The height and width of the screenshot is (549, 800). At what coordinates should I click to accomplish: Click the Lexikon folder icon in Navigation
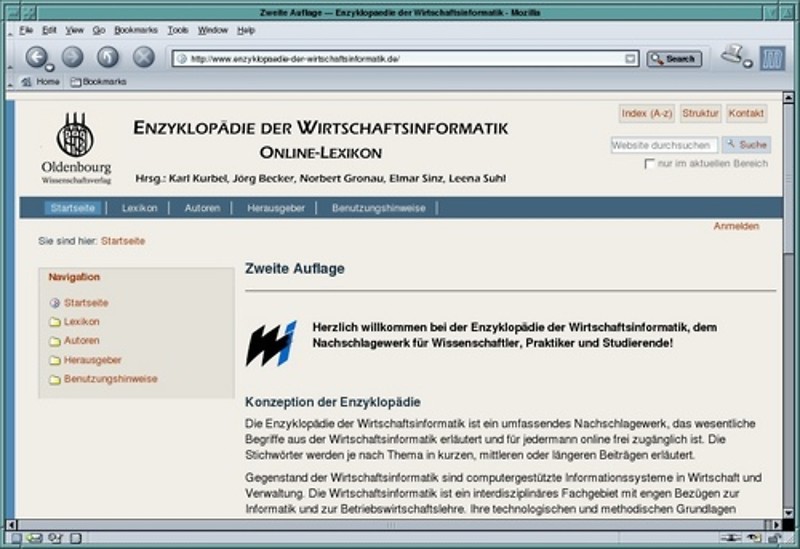[55, 322]
